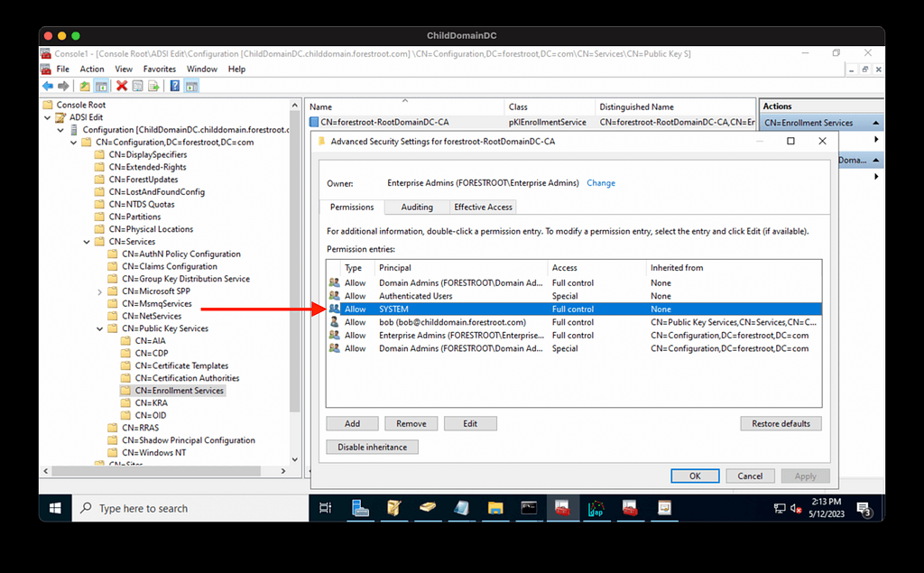The height and width of the screenshot is (573, 924).
Task: Click the Change owner link
Action: tap(600, 183)
